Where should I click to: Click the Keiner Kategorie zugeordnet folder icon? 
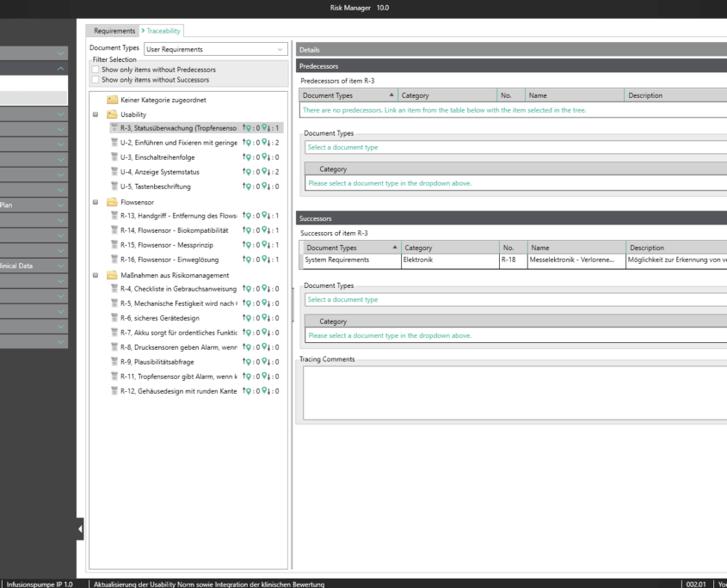click(112, 100)
